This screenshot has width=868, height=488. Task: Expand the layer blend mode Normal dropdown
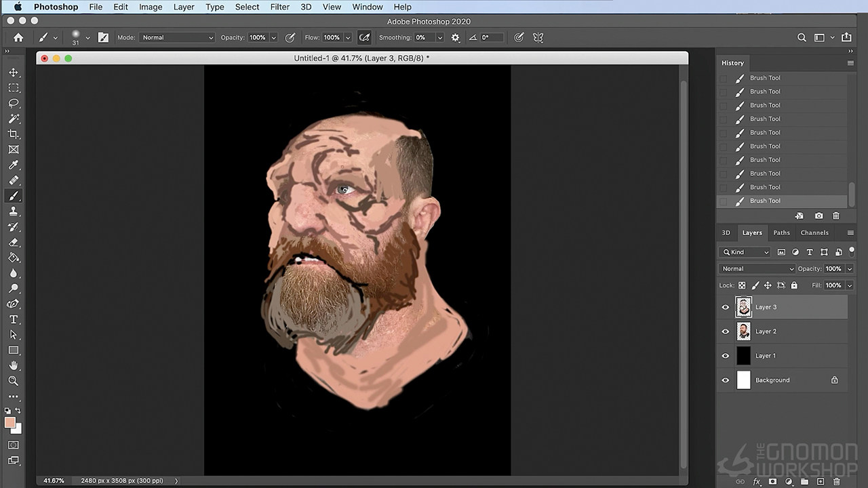click(756, 268)
